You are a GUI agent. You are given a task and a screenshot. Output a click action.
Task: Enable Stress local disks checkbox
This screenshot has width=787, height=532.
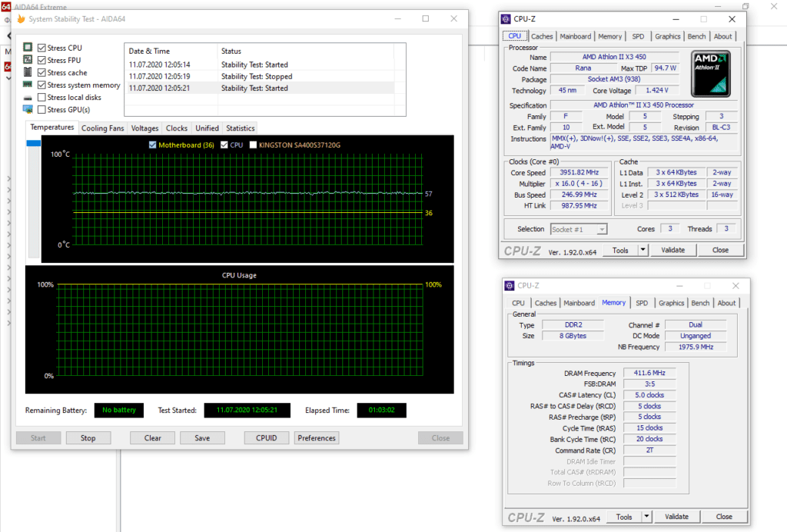coord(42,98)
